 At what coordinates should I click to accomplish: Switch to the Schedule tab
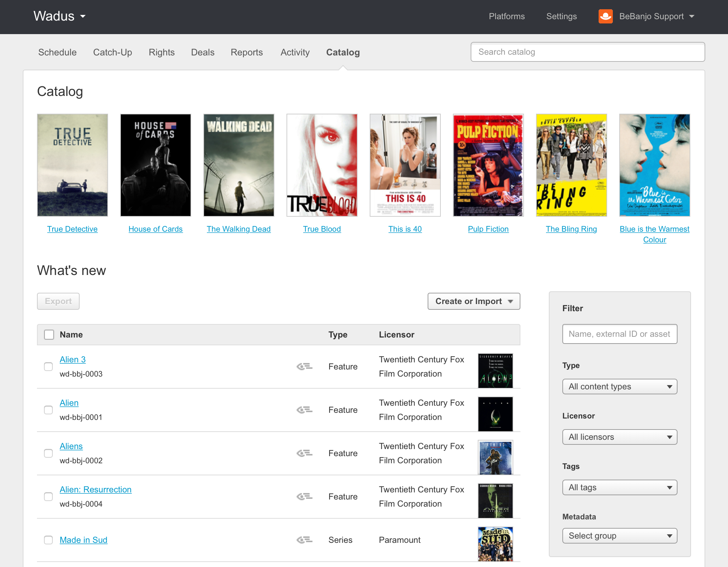(x=57, y=52)
